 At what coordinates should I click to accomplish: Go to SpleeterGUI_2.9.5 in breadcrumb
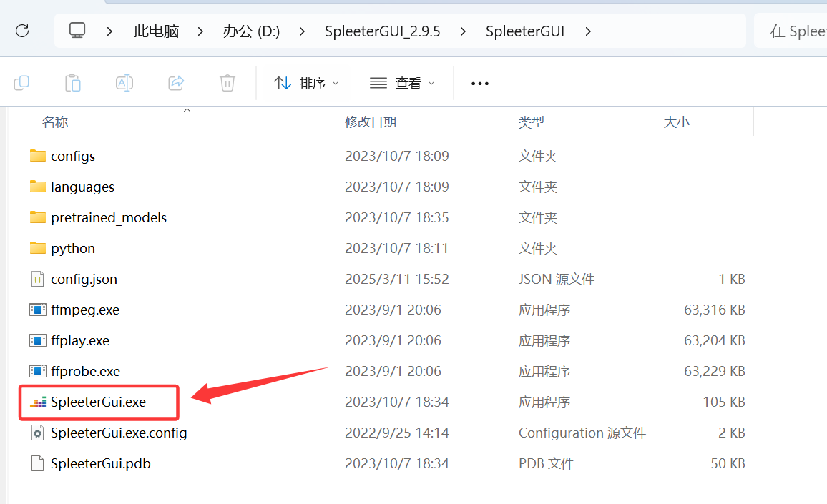coord(383,31)
